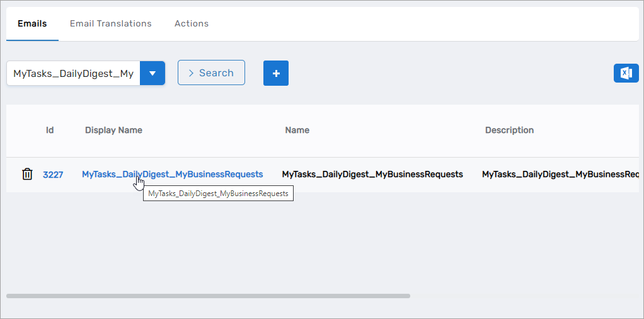Open the blue dropdown arrow beside filter
The height and width of the screenshot is (319, 644).
152,73
